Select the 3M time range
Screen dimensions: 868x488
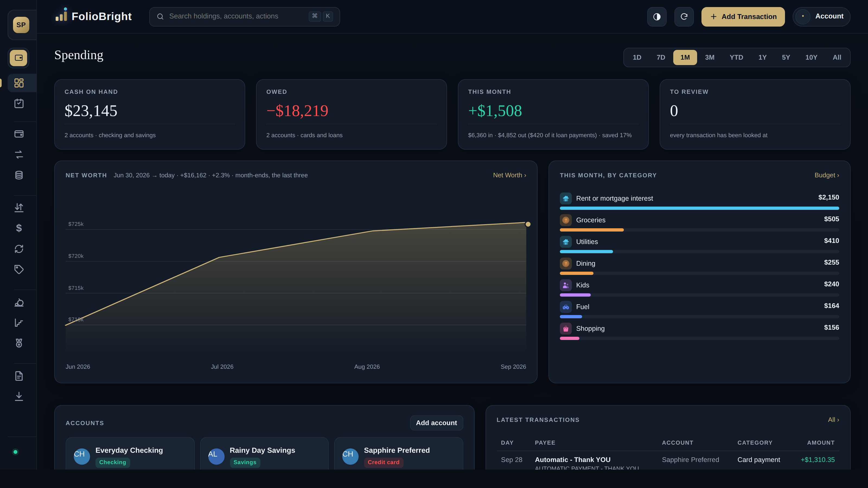tap(710, 57)
